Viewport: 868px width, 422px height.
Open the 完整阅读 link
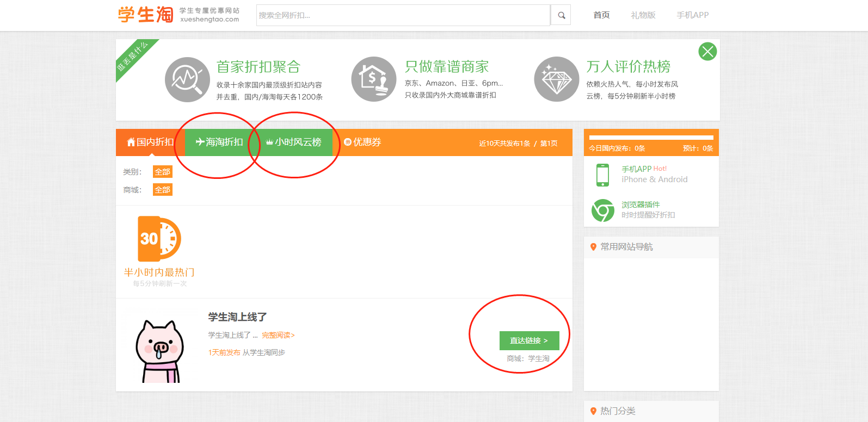278,335
